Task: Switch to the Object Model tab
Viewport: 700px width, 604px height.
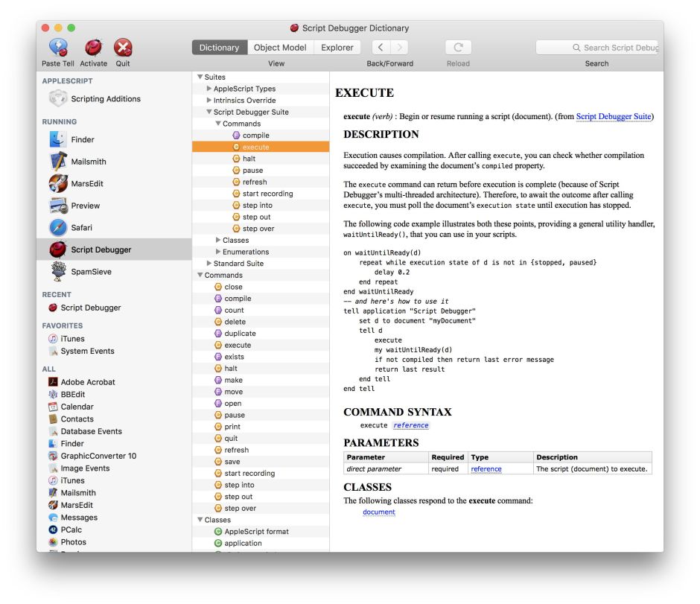Action: [279, 47]
